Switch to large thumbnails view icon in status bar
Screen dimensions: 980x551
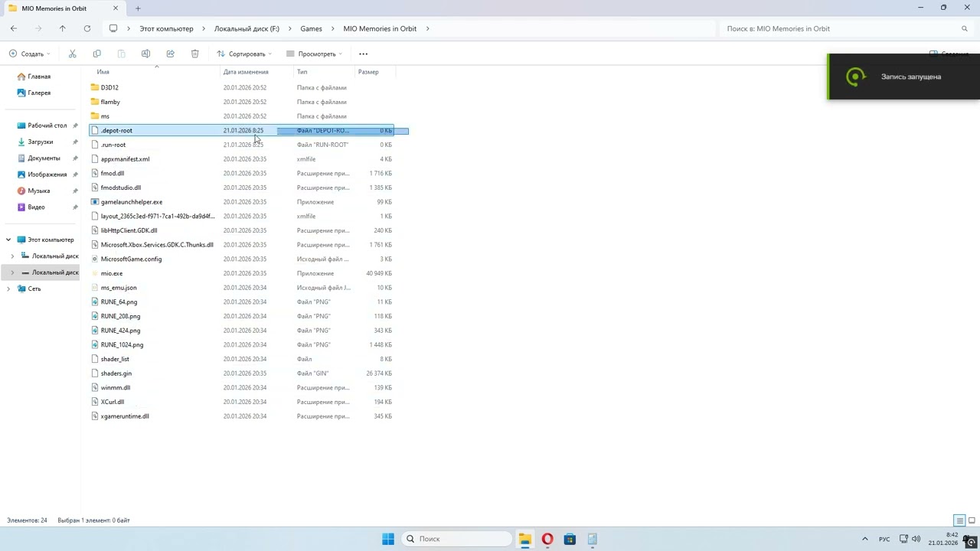(x=971, y=520)
